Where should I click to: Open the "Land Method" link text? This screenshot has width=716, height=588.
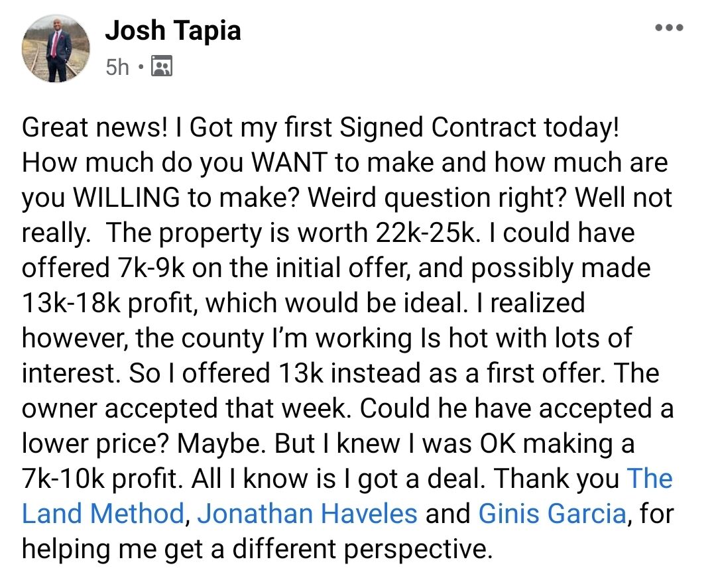pyautogui.click(x=102, y=514)
